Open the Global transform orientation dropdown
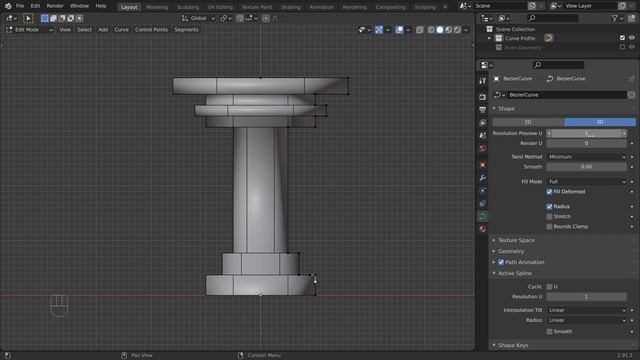The image size is (640, 360). tap(198, 18)
